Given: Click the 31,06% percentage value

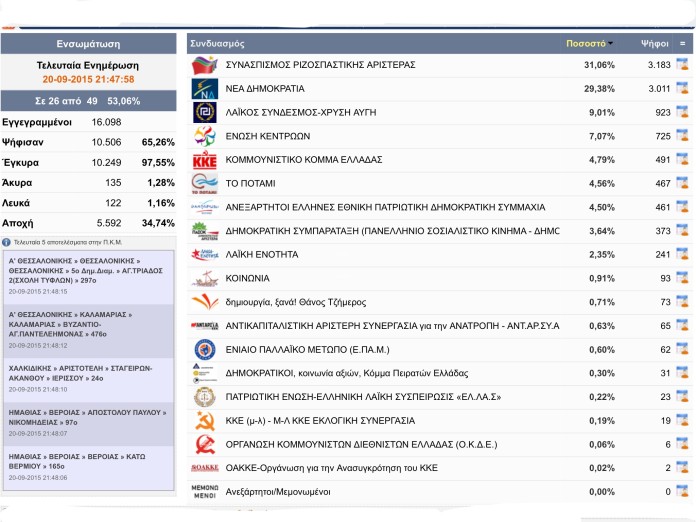Looking at the screenshot, I should pyautogui.click(x=599, y=65).
